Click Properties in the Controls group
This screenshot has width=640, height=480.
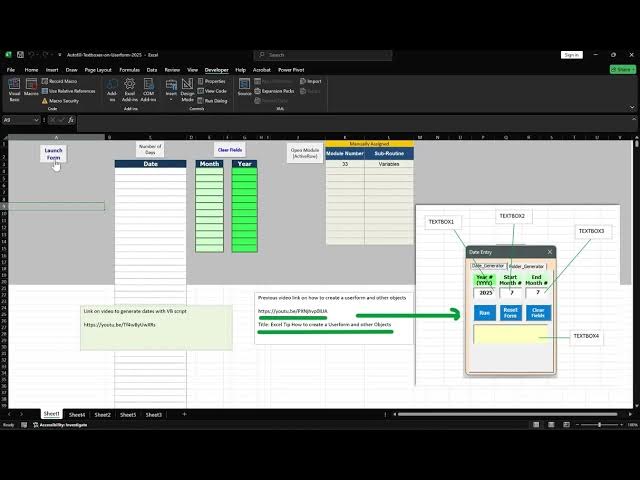(212, 81)
